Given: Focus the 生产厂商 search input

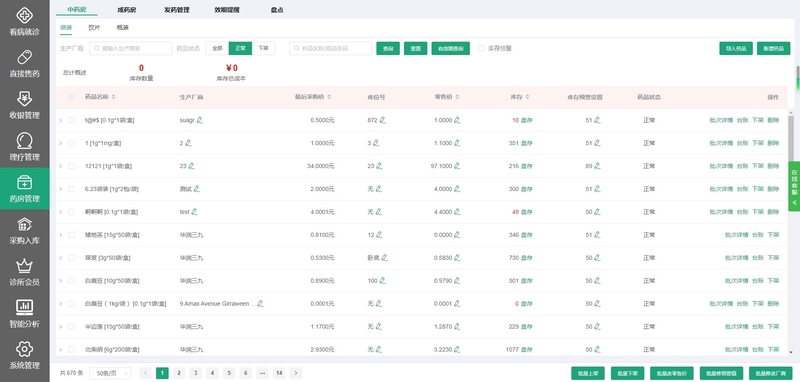Looking at the screenshot, I should click(131, 48).
